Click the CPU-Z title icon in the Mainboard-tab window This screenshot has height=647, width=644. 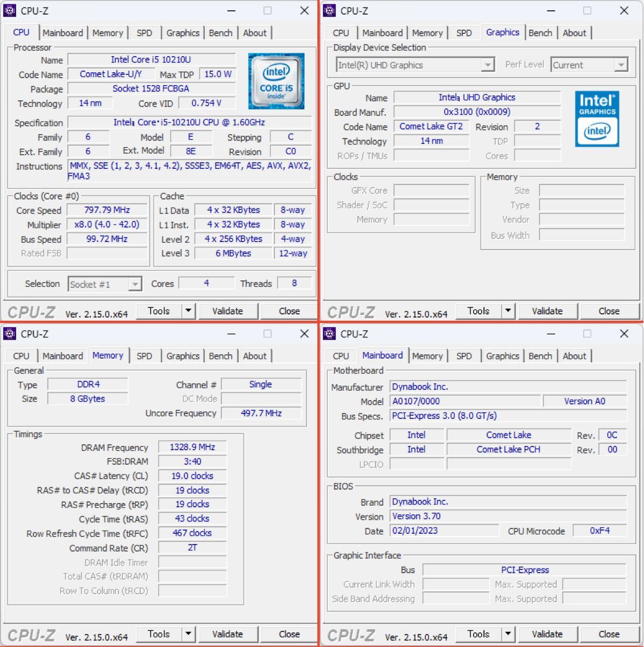[x=329, y=334]
